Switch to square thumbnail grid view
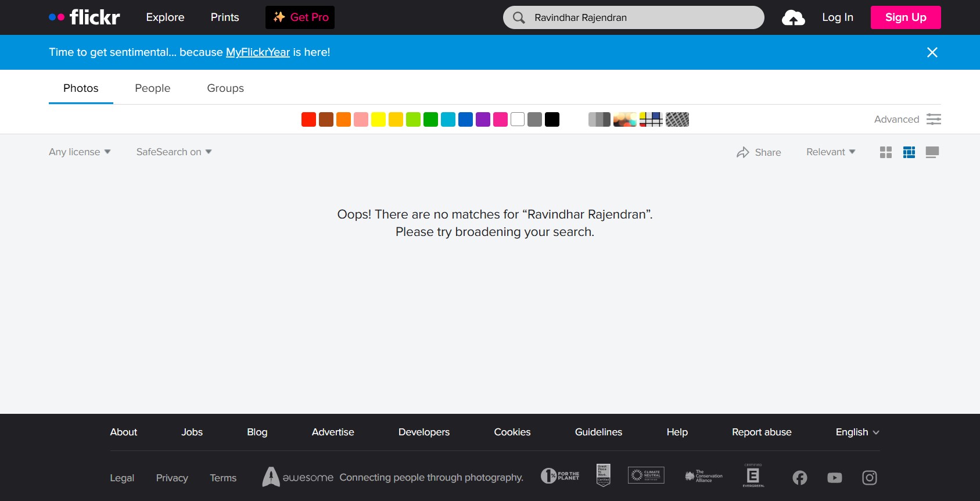This screenshot has height=501, width=980. click(x=886, y=152)
